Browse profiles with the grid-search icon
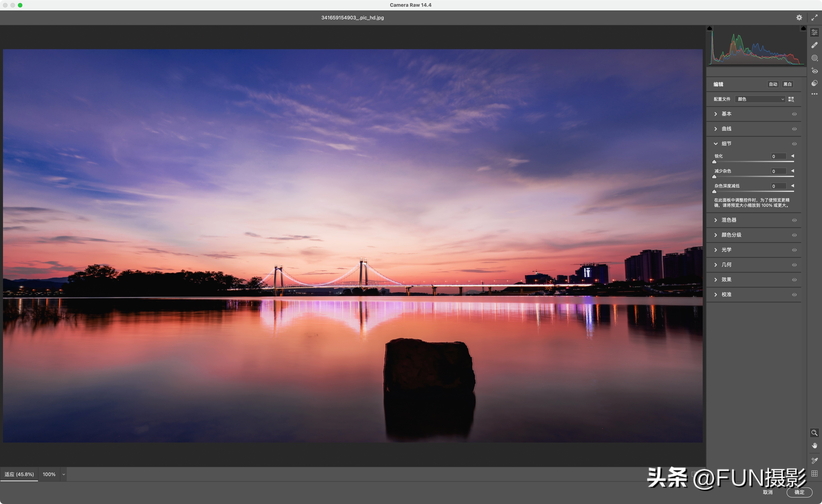 click(x=791, y=99)
